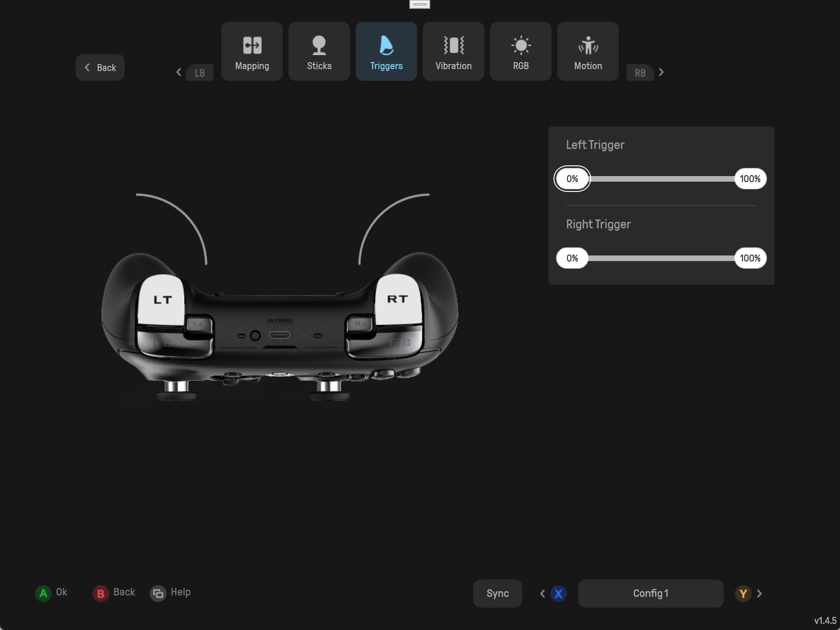Image resolution: width=840 pixels, height=630 pixels.
Task: Click the v1.4.5 version text
Action: tap(825, 621)
